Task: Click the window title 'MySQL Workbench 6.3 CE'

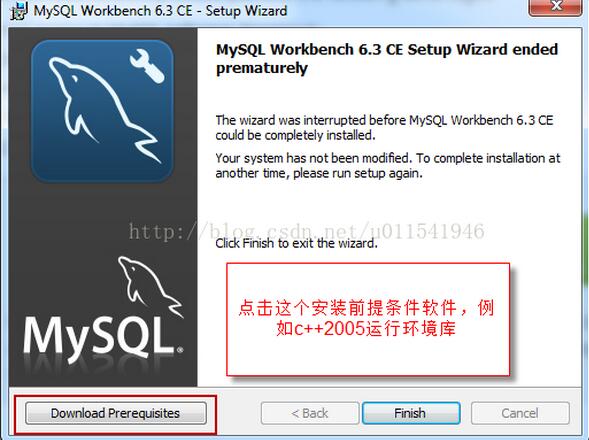Action: (x=113, y=11)
